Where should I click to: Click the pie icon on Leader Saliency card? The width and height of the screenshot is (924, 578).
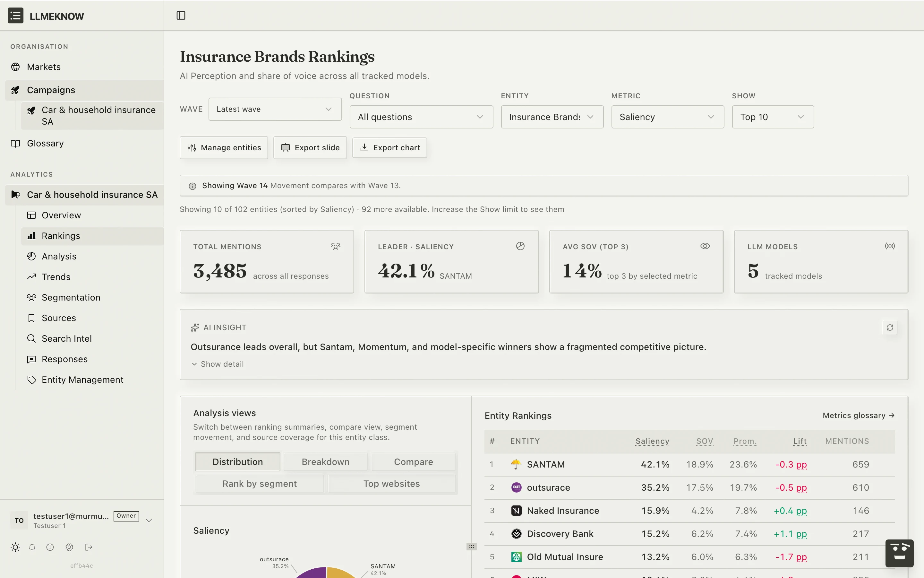pos(520,246)
